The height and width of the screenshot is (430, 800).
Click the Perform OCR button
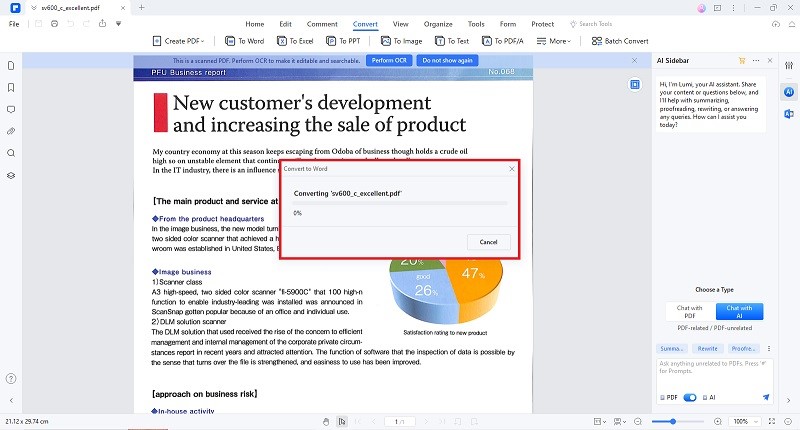[x=389, y=60]
